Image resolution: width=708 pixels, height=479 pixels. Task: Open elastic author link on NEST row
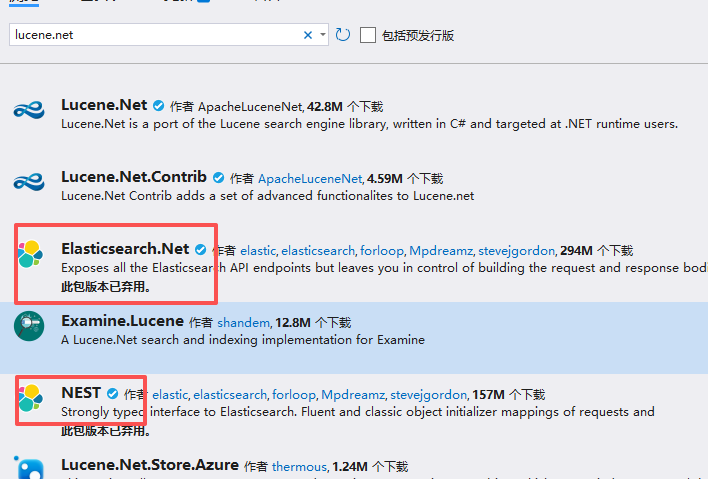[x=170, y=395]
